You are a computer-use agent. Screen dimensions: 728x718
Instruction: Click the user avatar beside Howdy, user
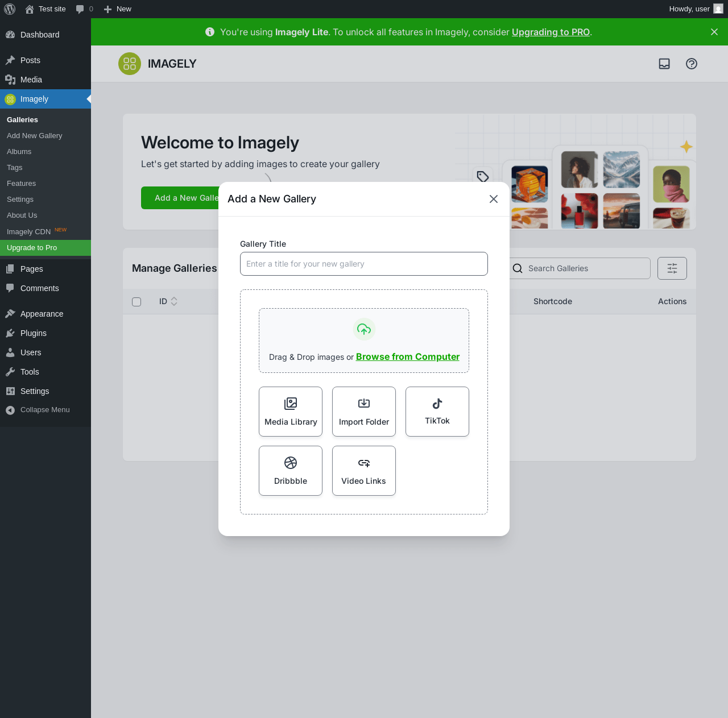pyautogui.click(x=718, y=9)
